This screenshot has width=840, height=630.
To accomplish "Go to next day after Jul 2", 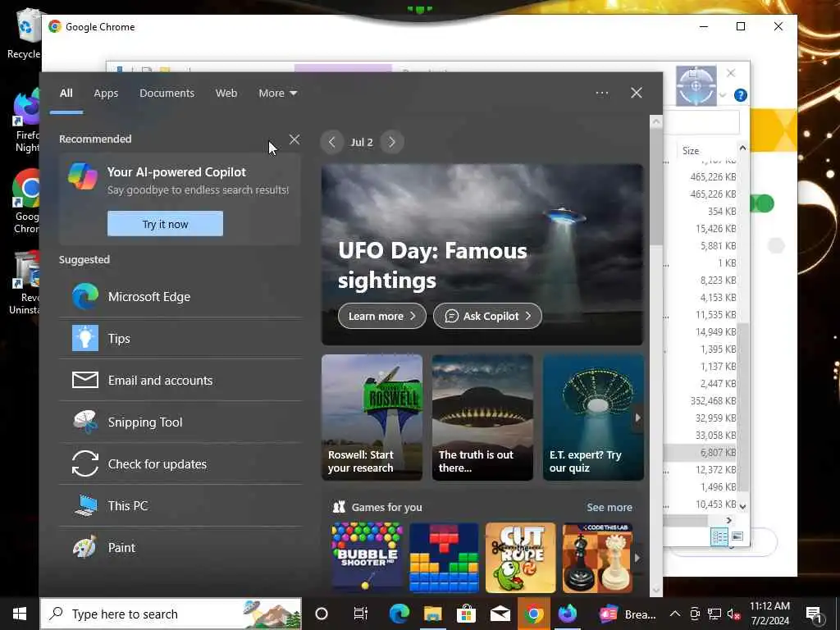I will [x=391, y=142].
